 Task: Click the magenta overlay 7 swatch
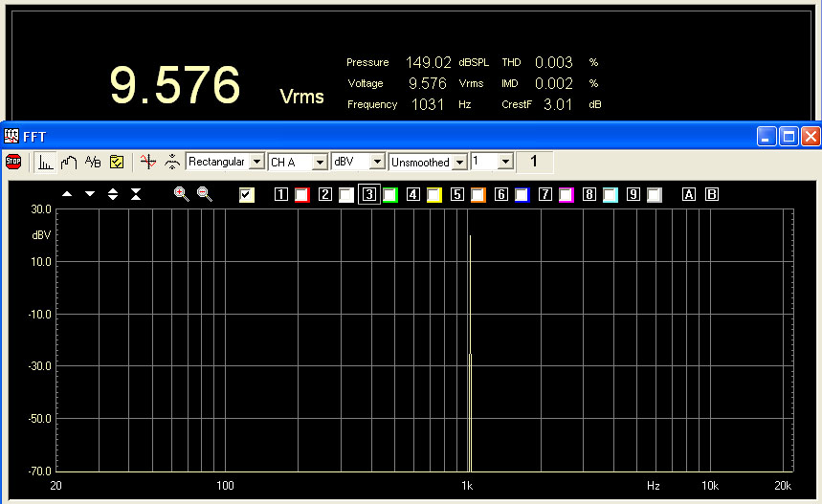pos(566,195)
